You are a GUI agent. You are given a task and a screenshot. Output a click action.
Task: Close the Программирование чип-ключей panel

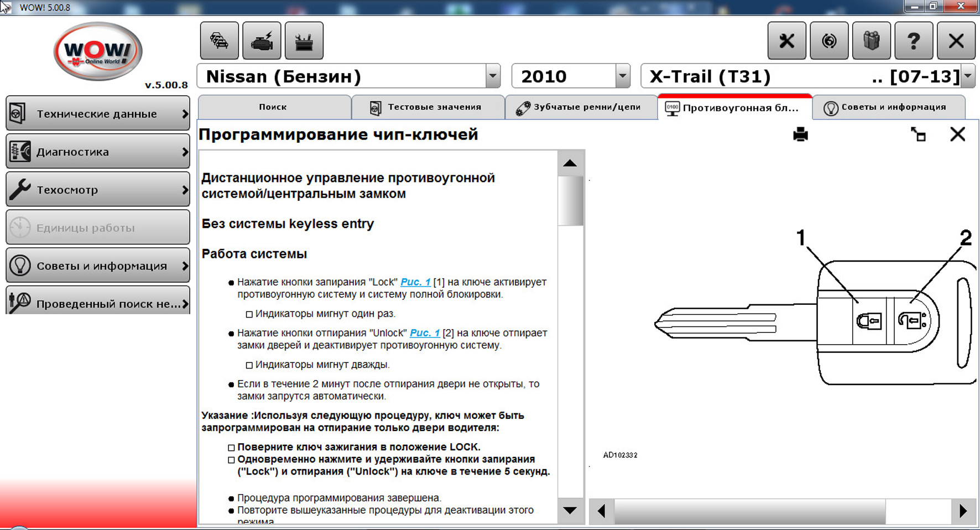tap(957, 134)
